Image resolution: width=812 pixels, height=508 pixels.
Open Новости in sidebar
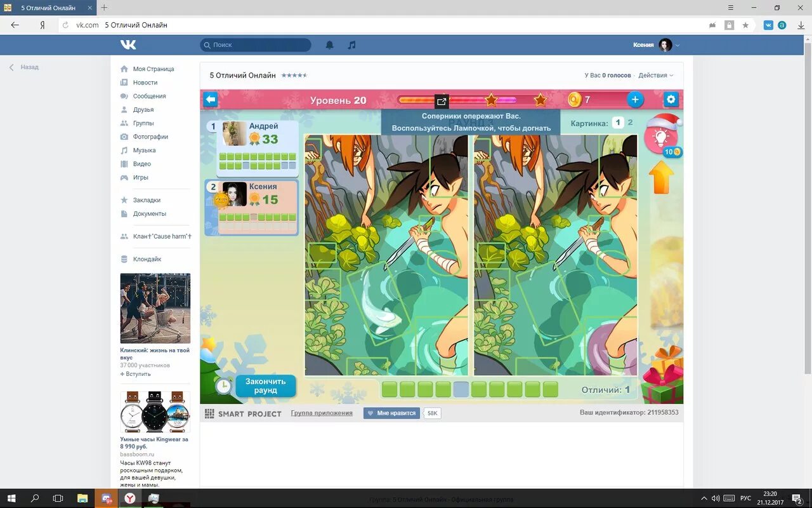coord(145,83)
